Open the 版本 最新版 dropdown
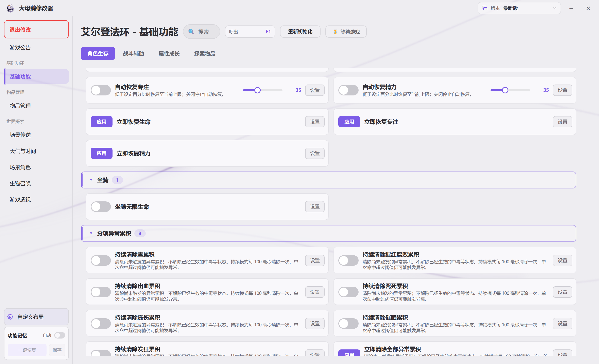Image resolution: width=599 pixels, height=364 pixels. click(519, 8)
